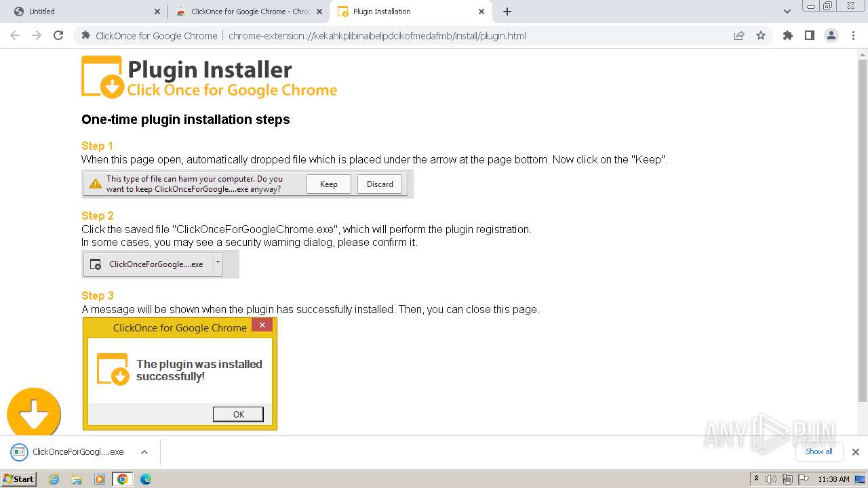Reload the current page
This screenshot has width=868, height=488.
coord(58,36)
